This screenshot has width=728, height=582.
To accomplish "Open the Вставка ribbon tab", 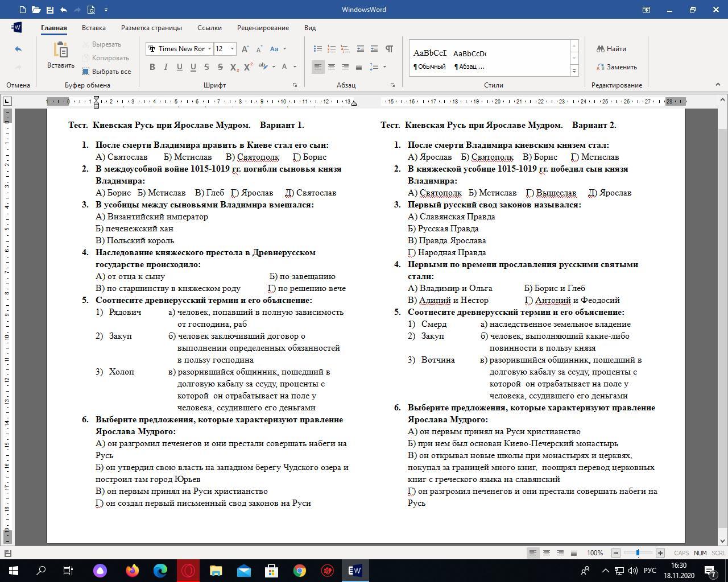I will (93, 28).
